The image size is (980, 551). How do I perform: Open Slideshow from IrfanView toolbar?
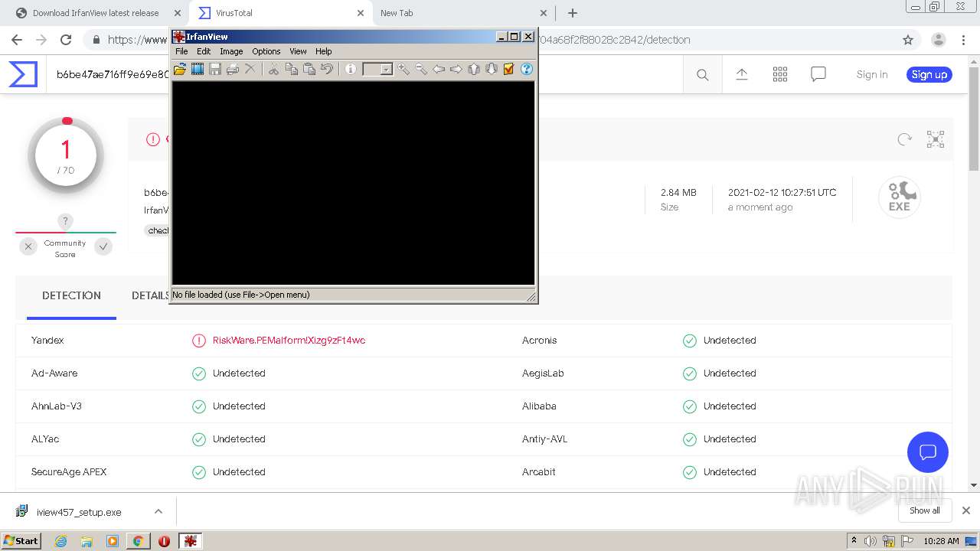coord(198,69)
